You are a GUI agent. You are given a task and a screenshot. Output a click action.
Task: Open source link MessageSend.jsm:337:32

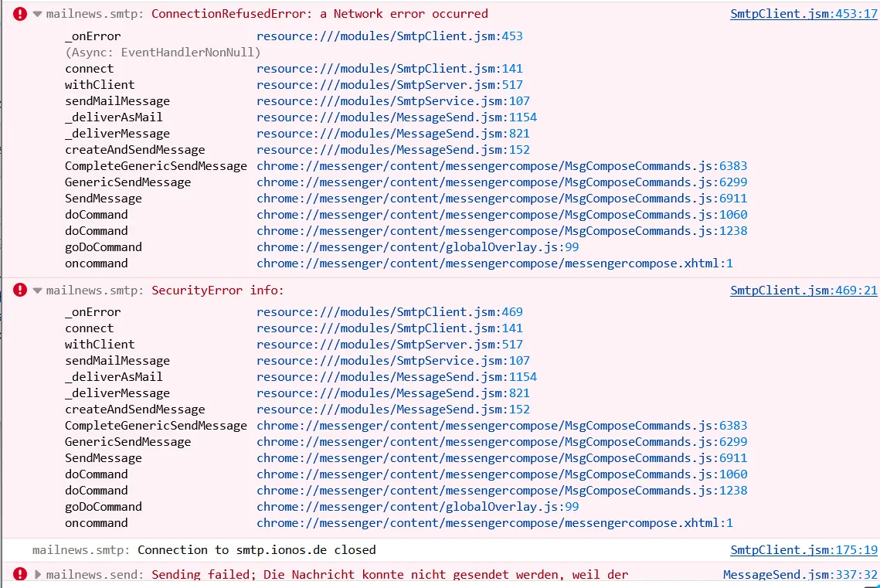tap(800, 575)
